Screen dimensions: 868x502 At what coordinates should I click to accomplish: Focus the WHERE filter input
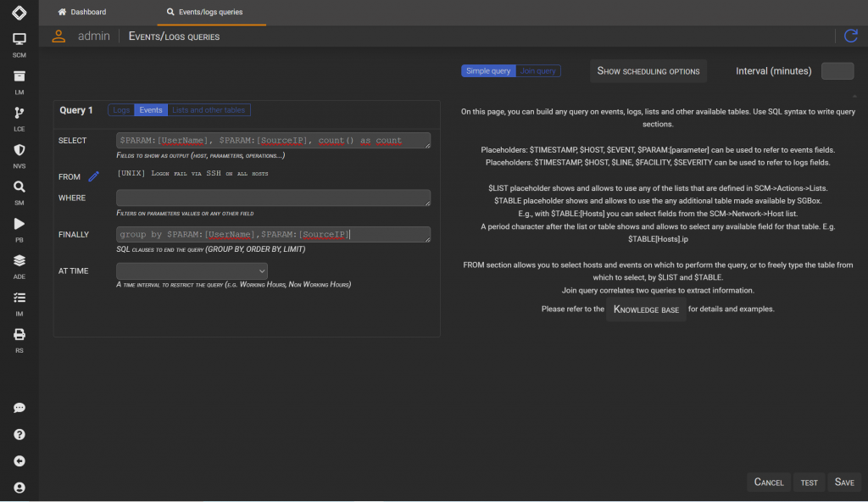[273, 198]
